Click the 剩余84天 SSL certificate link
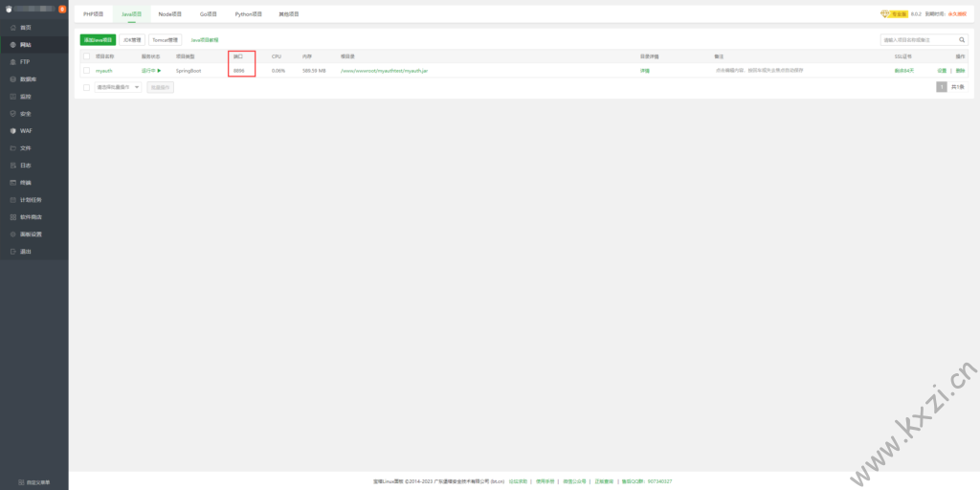The image size is (980, 490). pos(903,71)
